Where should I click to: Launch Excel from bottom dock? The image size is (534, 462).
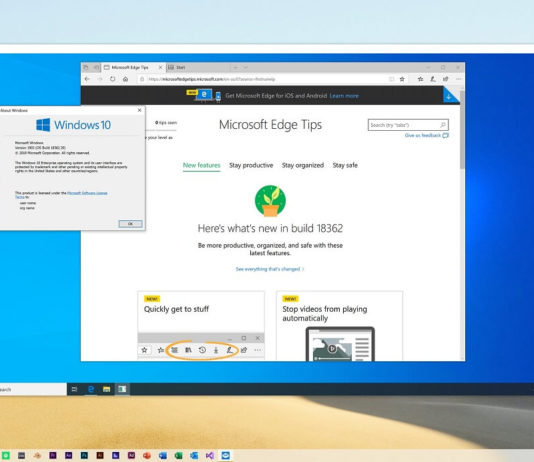click(x=178, y=456)
